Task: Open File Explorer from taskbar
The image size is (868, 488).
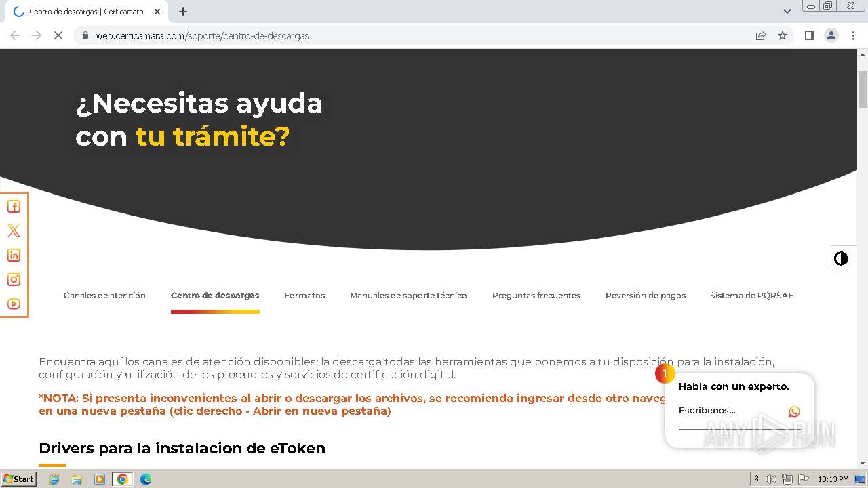Action: tap(77, 479)
